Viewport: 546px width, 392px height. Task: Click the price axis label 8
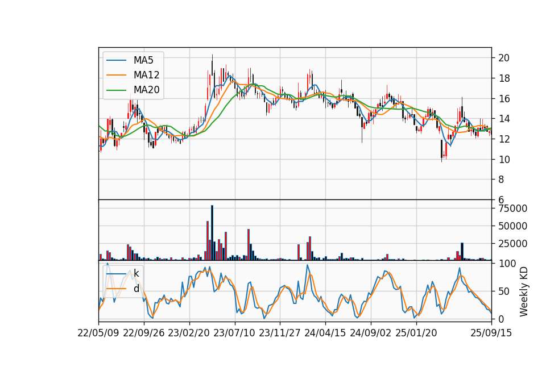pyautogui.click(x=501, y=180)
